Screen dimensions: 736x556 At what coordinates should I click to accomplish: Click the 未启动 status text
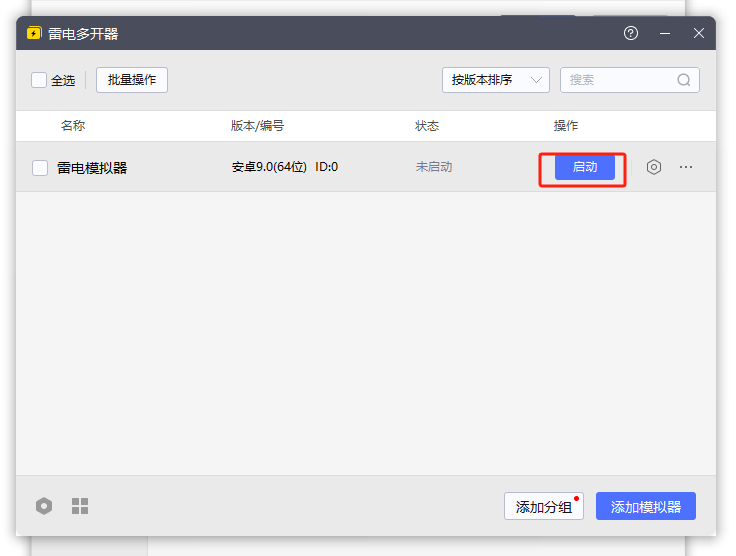[x=434, y=167]
